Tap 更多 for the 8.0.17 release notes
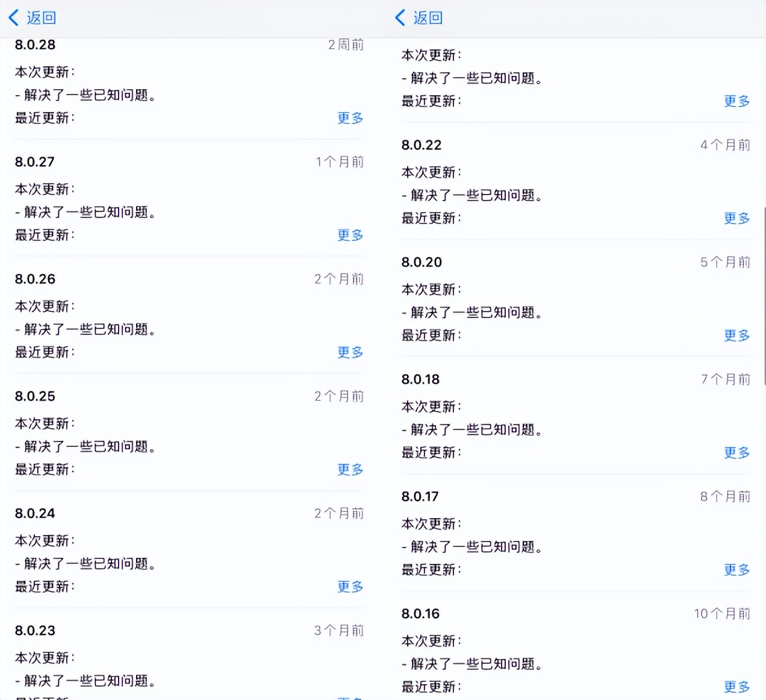Screen dimensions: 766x700 [736, 569]
